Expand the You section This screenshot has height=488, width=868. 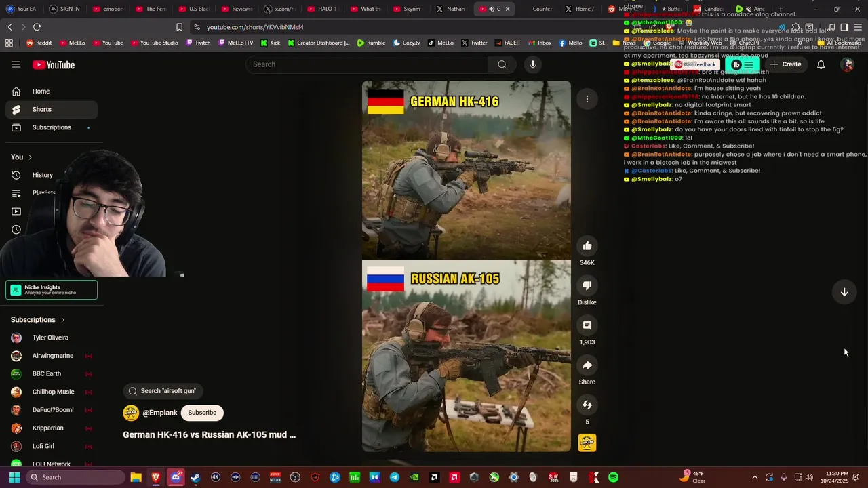click(x=21, y=157)
